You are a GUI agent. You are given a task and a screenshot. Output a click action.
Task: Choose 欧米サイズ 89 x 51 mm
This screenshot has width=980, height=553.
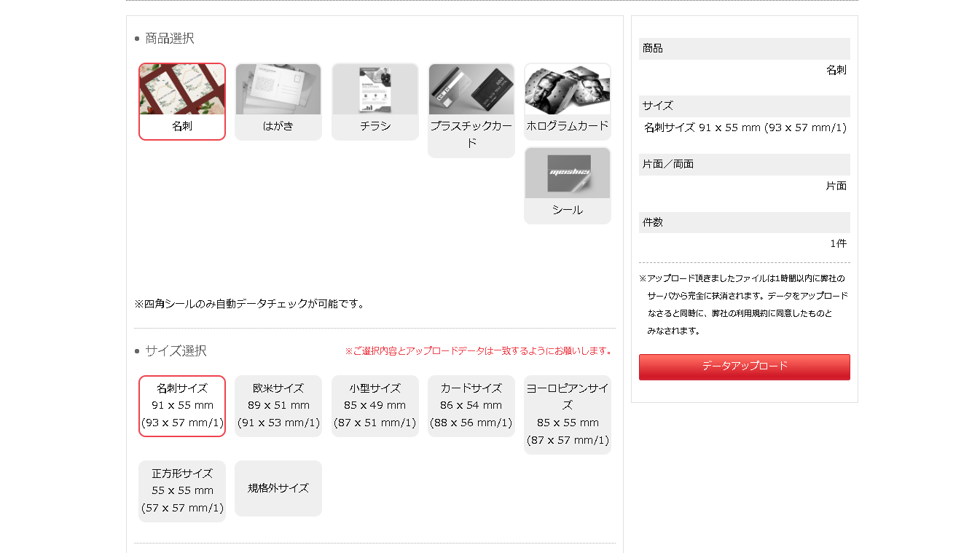tap(278, 406)
